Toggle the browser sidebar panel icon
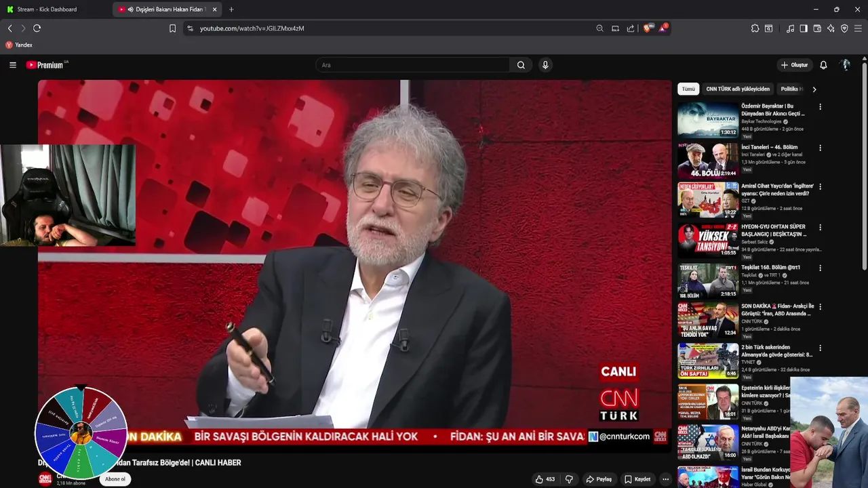 pyautogui.click(x=804, y=28)
